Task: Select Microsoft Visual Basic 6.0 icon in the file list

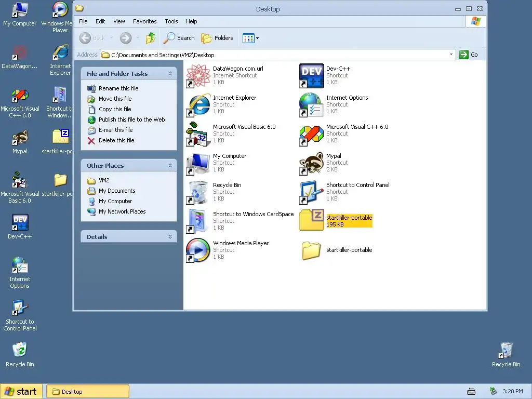Action: point(198,134)
